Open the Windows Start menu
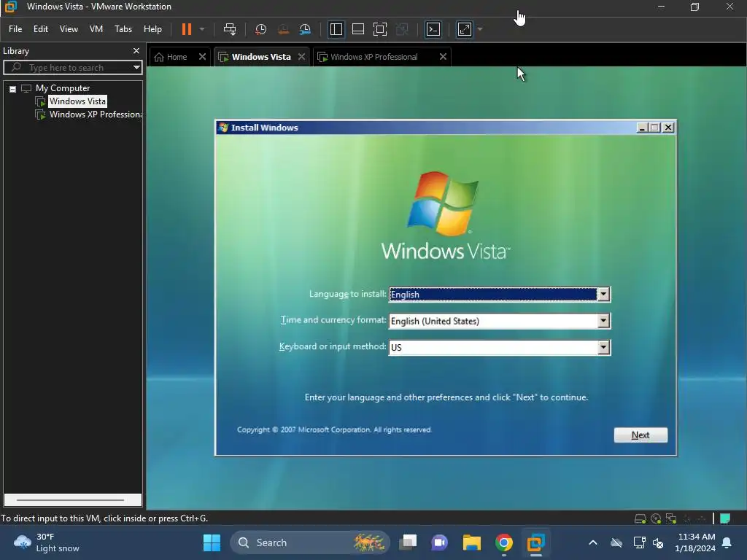This screenshot has width=747, height=560. 212,542
